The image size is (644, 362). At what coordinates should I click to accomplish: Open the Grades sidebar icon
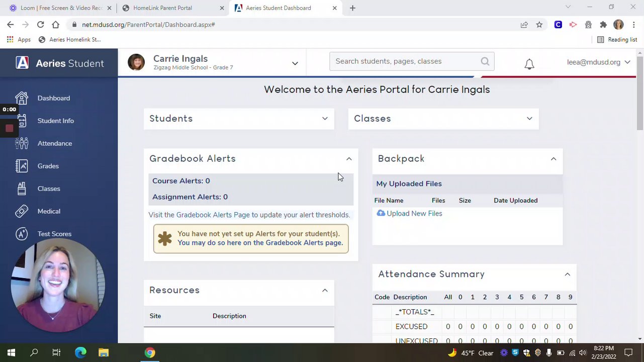tap(22, 166)
